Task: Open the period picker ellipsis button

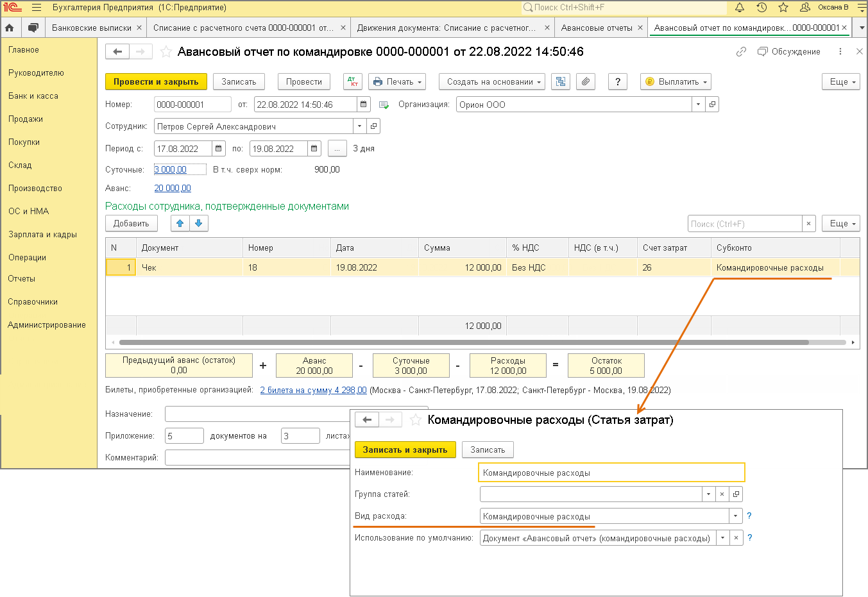Action: click(337, 149)
